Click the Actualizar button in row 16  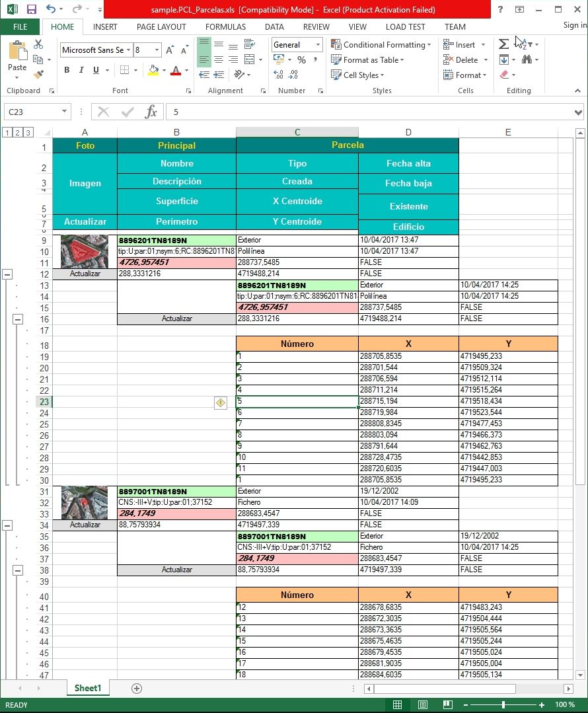click(176, 319)
